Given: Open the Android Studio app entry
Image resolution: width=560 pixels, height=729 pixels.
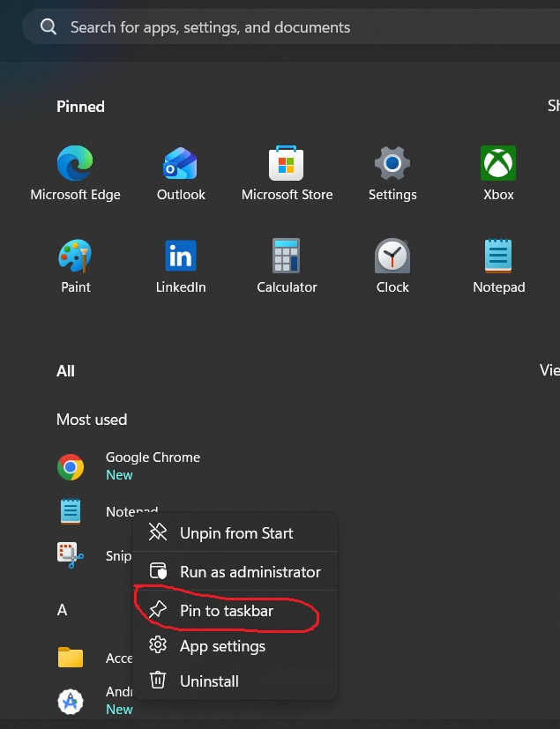Looking at the screenshot, I should pos(95,700).
